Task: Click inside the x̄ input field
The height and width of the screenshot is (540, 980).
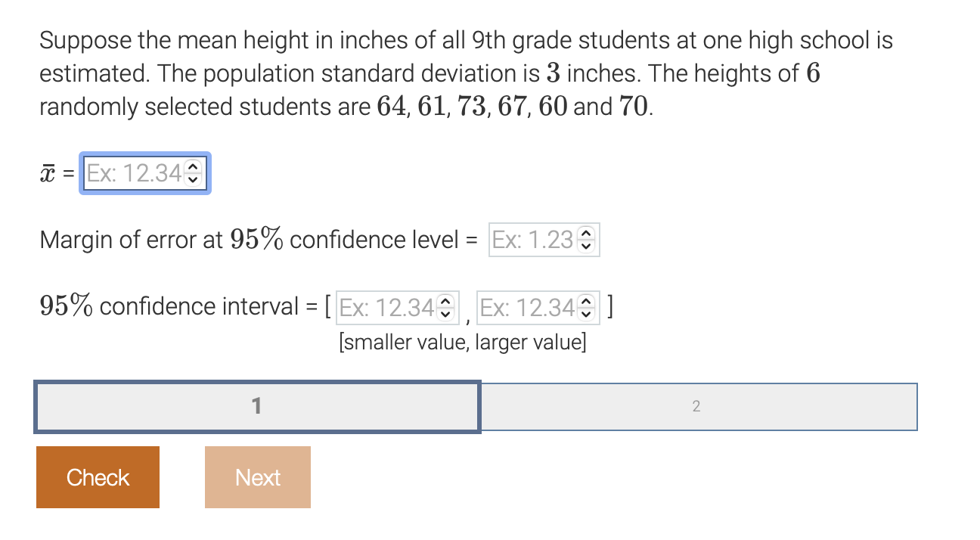Action: [132, 174]
